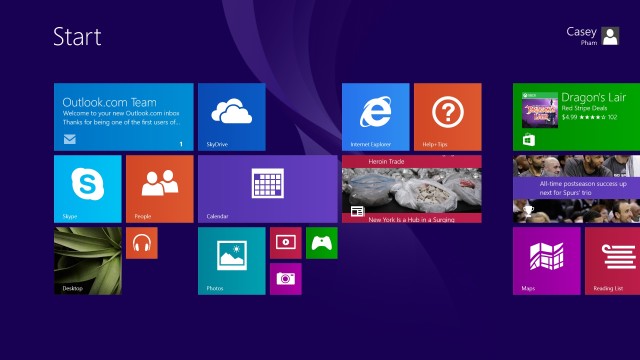Viewport: 640px width, 360px height.
Task: Click the Dragon's Lair game thumbnail
Action: tap(540, 110)
